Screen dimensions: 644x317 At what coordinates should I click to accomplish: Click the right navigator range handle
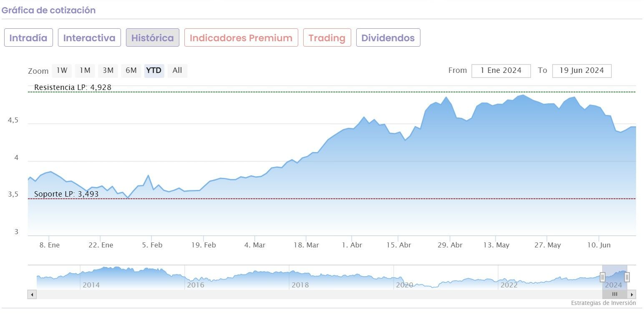tap(627, 277)
